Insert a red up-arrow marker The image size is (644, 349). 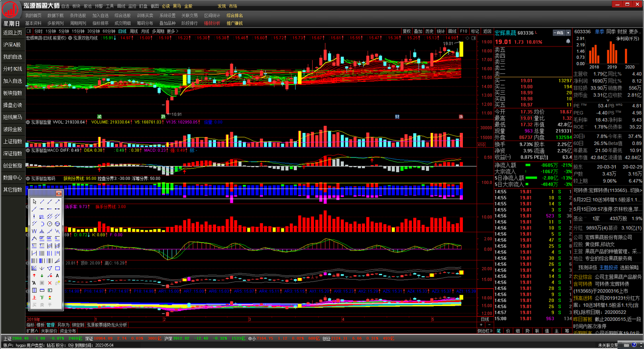34,275
